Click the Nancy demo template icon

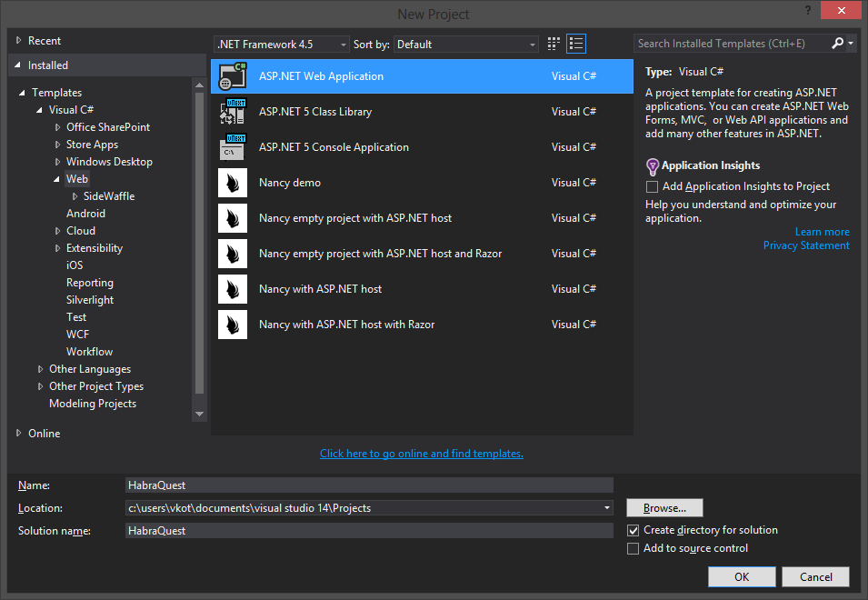click(x=233, y=183)
